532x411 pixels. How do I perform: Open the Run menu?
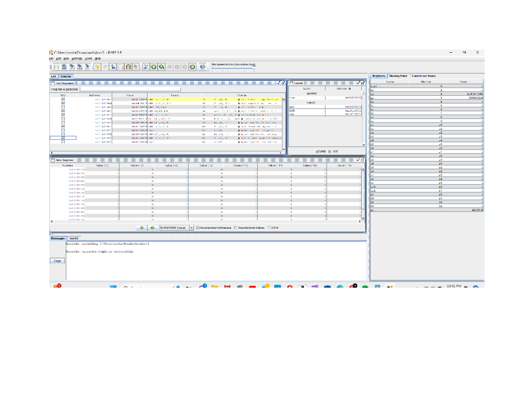(x=66, y=59)
